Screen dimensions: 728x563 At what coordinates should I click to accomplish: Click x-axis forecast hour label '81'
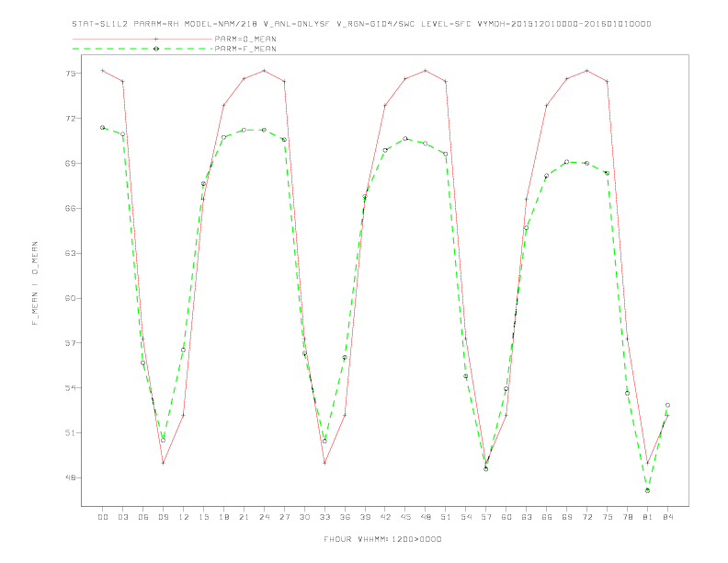(x=648, y=517)
